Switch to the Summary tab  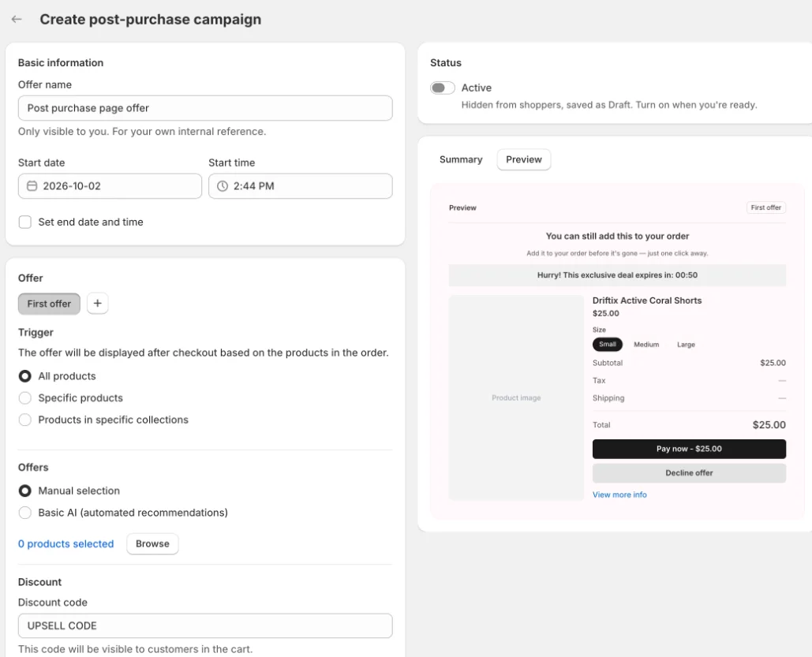point(461,159)
